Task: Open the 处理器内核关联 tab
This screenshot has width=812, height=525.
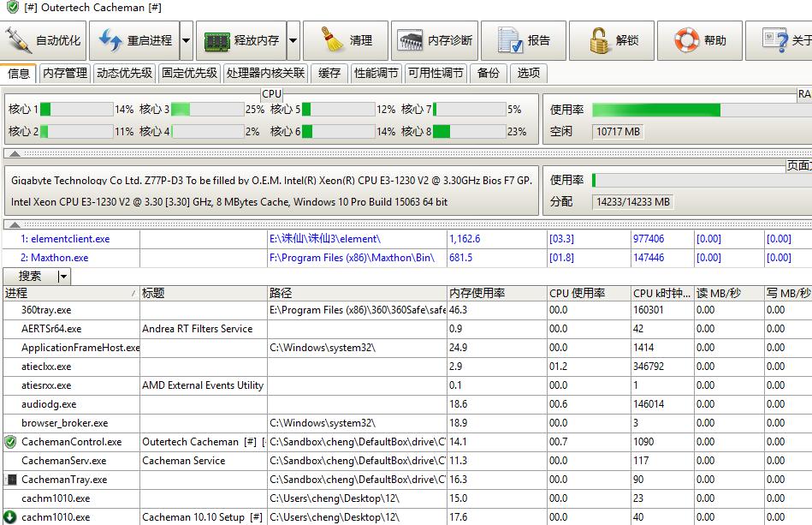Action: pyautogui.click(x=265, y=73)
